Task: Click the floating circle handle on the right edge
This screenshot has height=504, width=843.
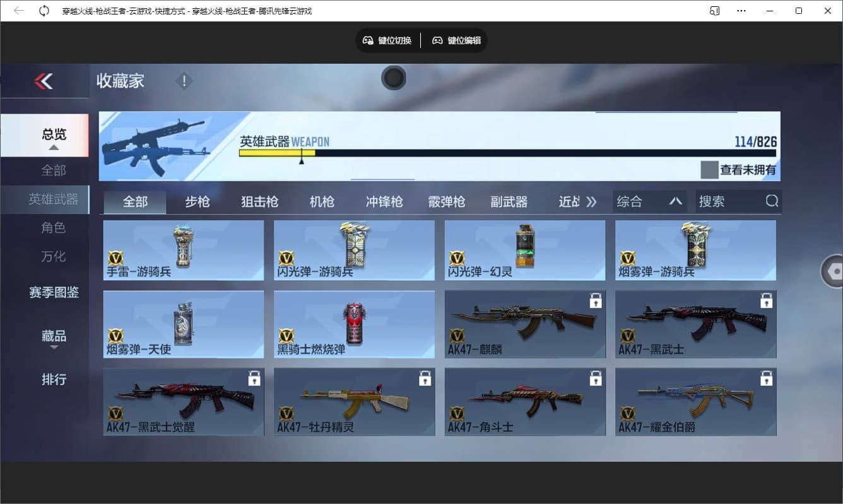Action: 835,271
